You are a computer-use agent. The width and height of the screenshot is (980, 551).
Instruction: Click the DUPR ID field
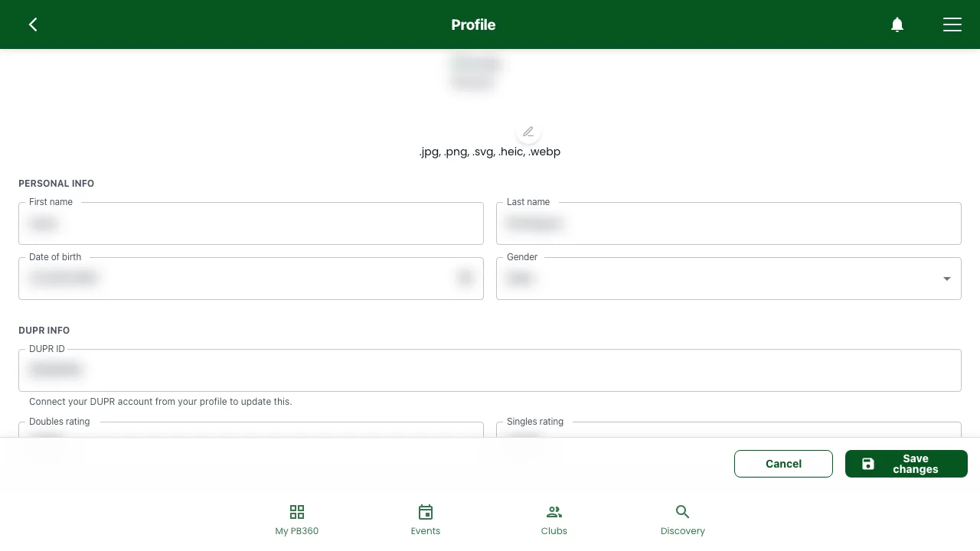490,370
